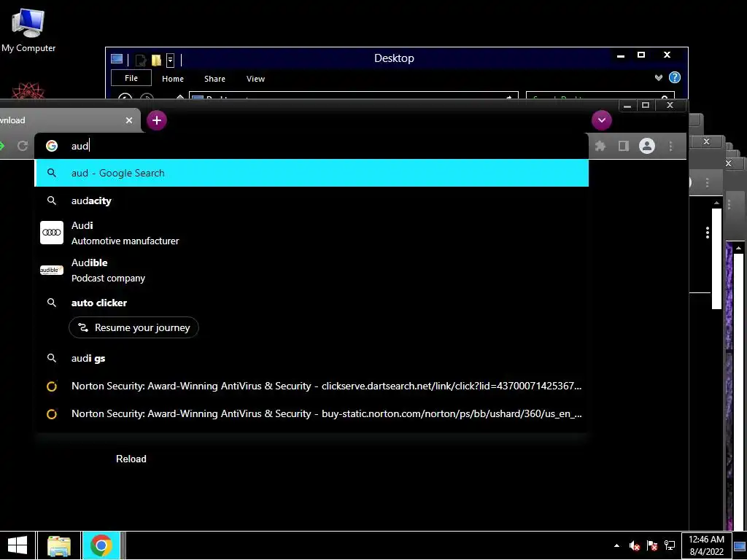The height and width of the screenshot is (560, 747).
Task: Open Action Center flag tray icon
Action: (x=651, y=545)
